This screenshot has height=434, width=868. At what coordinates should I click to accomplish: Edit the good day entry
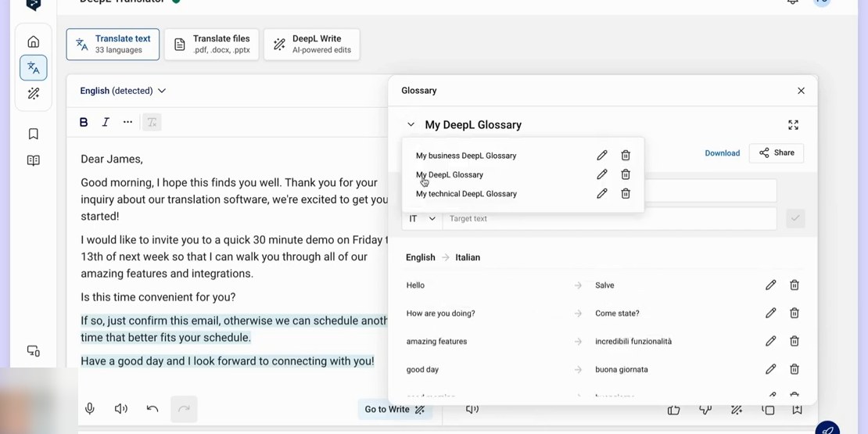[x=770, y=369]
